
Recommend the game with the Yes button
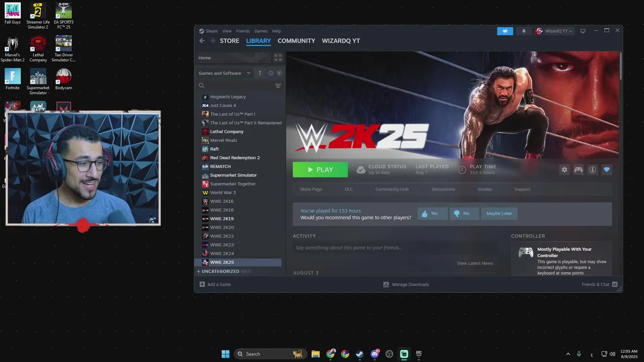click(432, 214)
